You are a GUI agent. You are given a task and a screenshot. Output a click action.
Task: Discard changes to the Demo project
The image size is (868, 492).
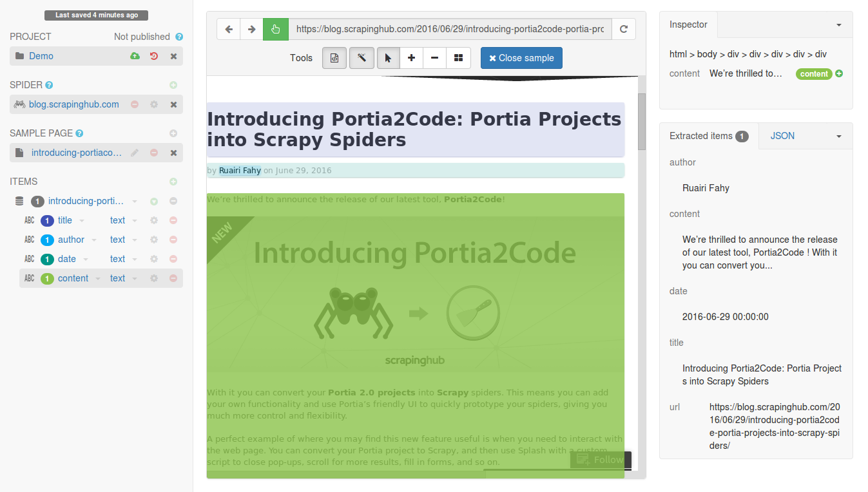(x=154, y=56)
